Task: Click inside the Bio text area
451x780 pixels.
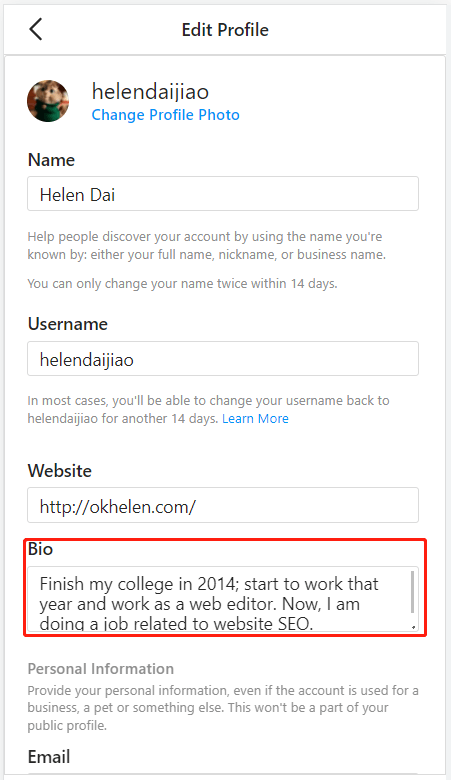Action: 219,599
